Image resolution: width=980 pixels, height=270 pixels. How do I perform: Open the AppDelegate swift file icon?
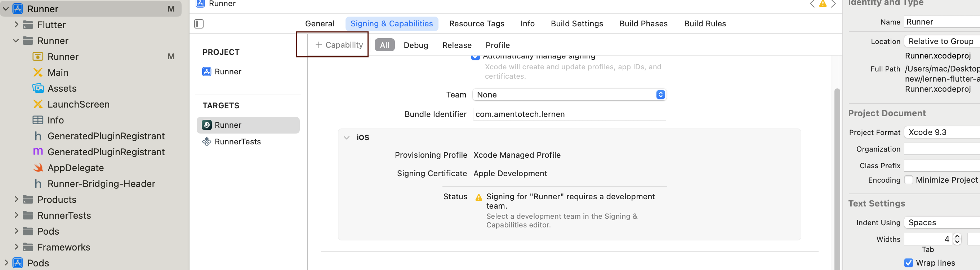[x=38, y=168]
